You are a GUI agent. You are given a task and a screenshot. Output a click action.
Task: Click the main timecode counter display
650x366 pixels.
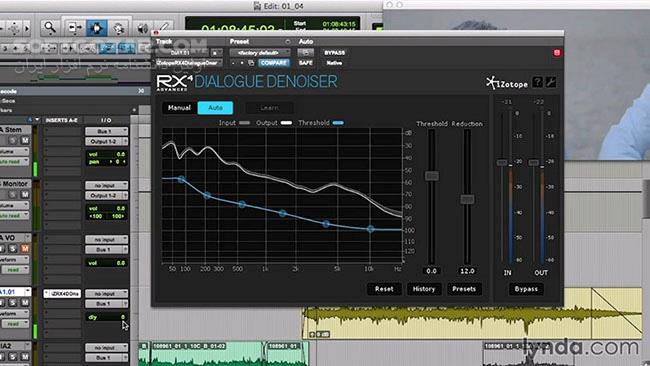[238, 28]
